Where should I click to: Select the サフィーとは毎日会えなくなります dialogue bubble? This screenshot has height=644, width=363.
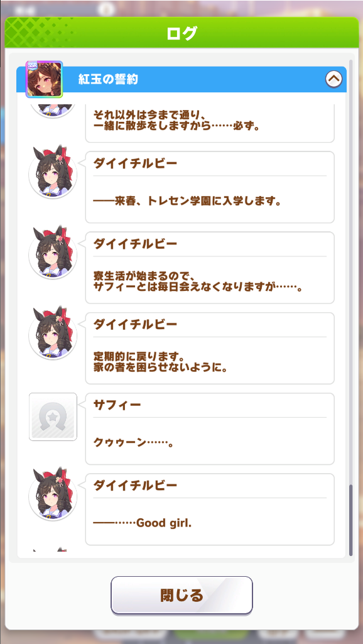210,268
